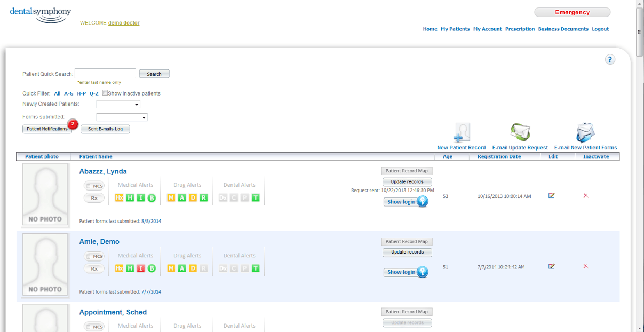Click the Patient Notifications button with badge
The width and height of the screenshot is (644, 332).
46,129
